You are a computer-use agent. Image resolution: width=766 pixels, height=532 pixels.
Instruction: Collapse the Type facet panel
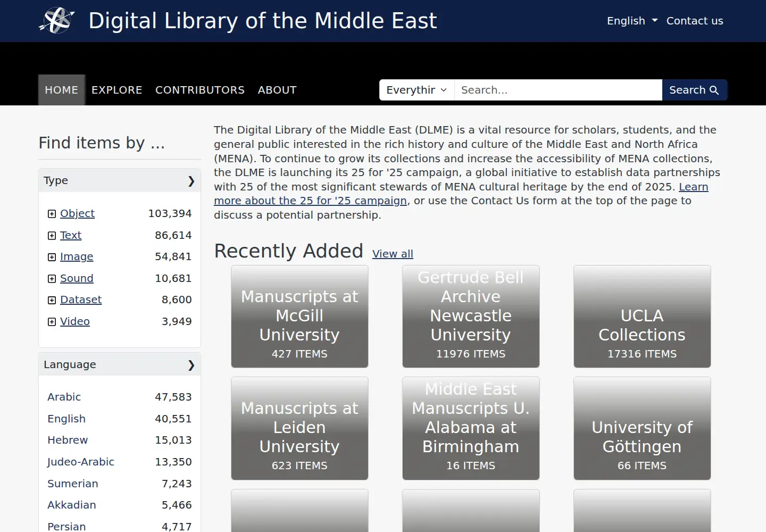click(x=120, y=180)
